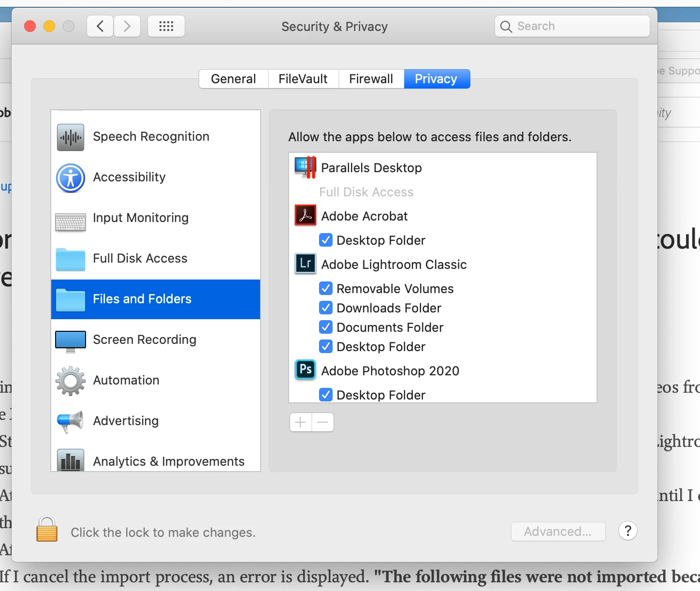The width and height of the screenshot is (700, 591).
Task: Uncheck Documents Folder for Lightroom Classic
Action: (x=326, y=327)
